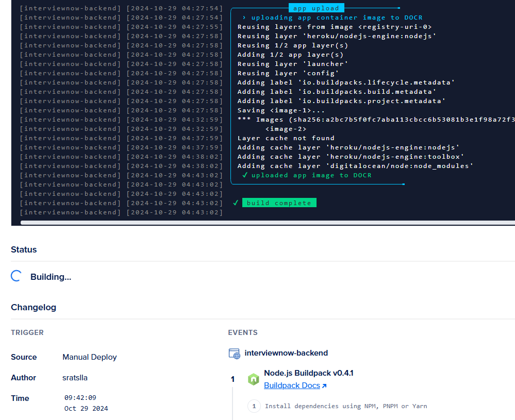Screen dimensions: 515x420
Task: Click 'Adding cache layer heroku/nodejs-engine:toolbox' line
Action: (x=351, y=157)
